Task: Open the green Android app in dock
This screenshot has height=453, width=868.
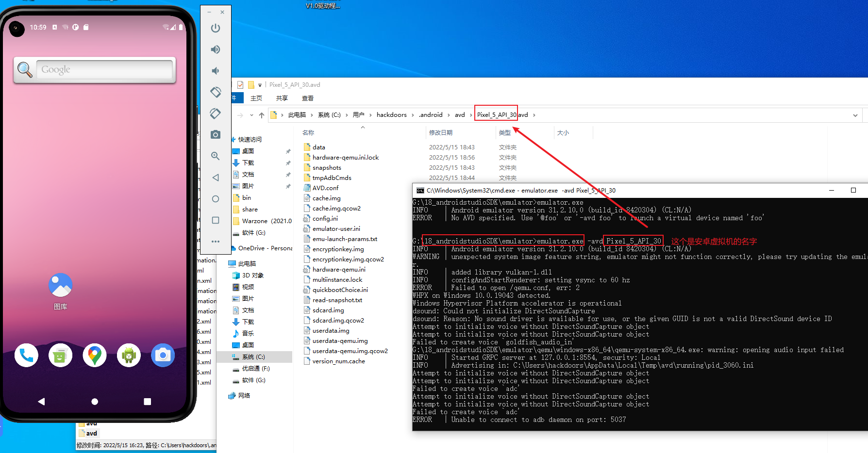Action: click(129, 356)
